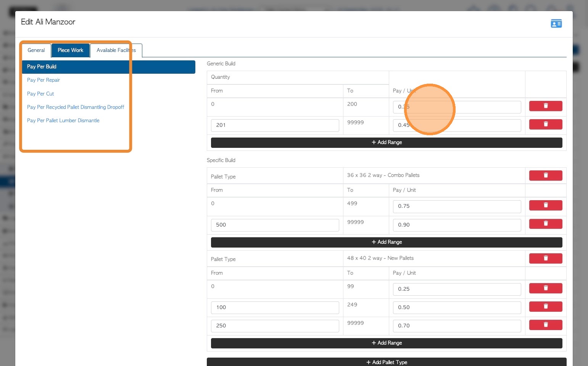Click the "Quantity" column header
588x366 pixels.
(221, 77)
